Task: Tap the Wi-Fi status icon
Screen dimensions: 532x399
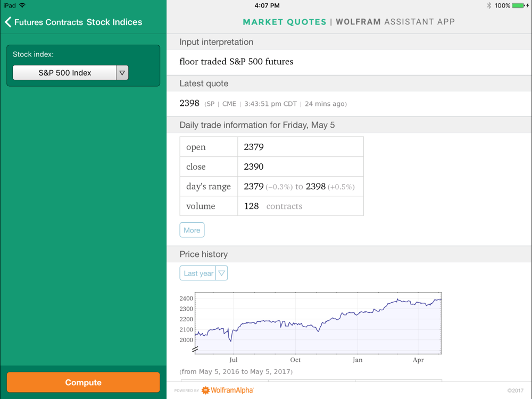Action: coord(22,5)
